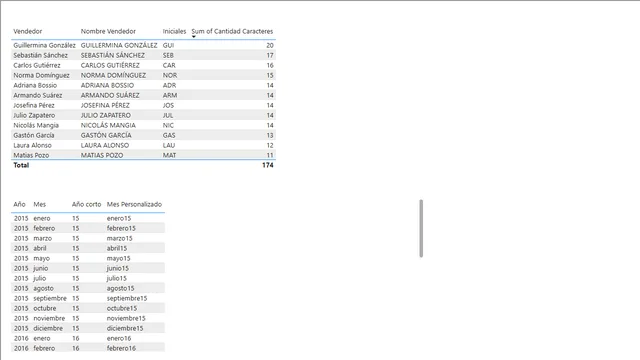The image size is (640, 360).
Task: Click uppercase GUILLERMINA GONZÁLEZ cell
Action: pyautogui.click(x=119, y=45)
